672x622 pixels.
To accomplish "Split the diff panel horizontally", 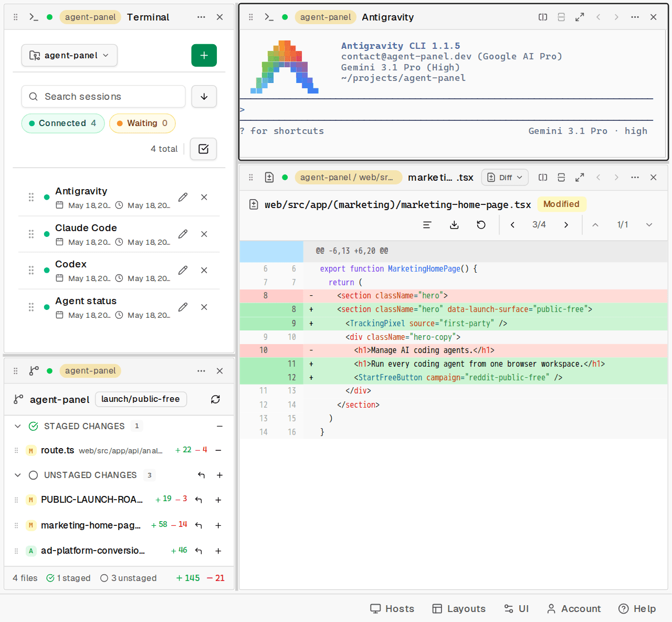I will pos(543,178).
